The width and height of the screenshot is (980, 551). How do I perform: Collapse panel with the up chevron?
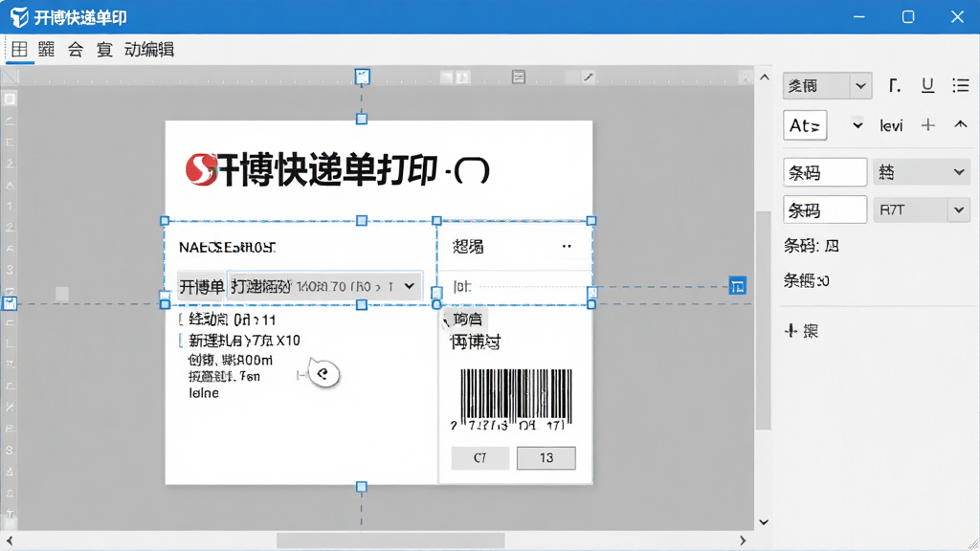961,125
